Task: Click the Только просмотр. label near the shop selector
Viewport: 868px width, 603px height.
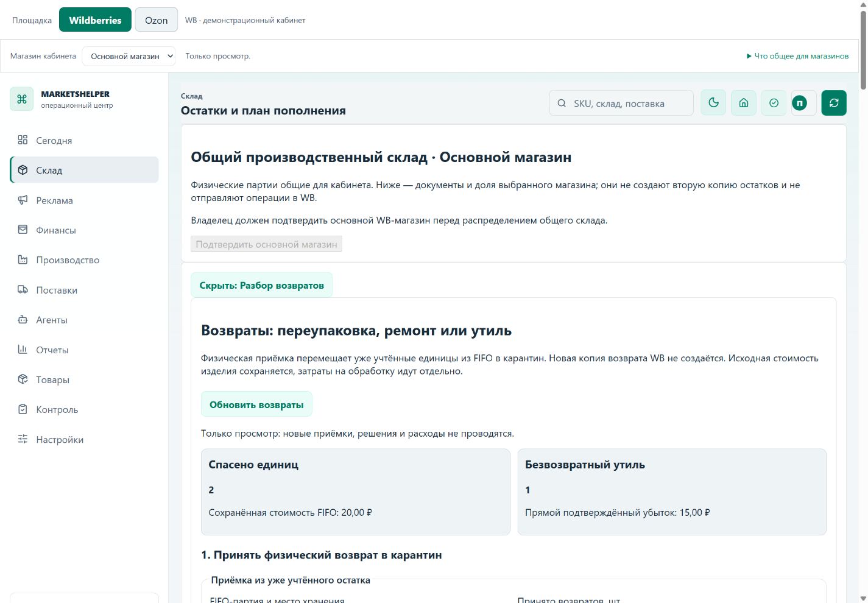Action: coord(217,56)
